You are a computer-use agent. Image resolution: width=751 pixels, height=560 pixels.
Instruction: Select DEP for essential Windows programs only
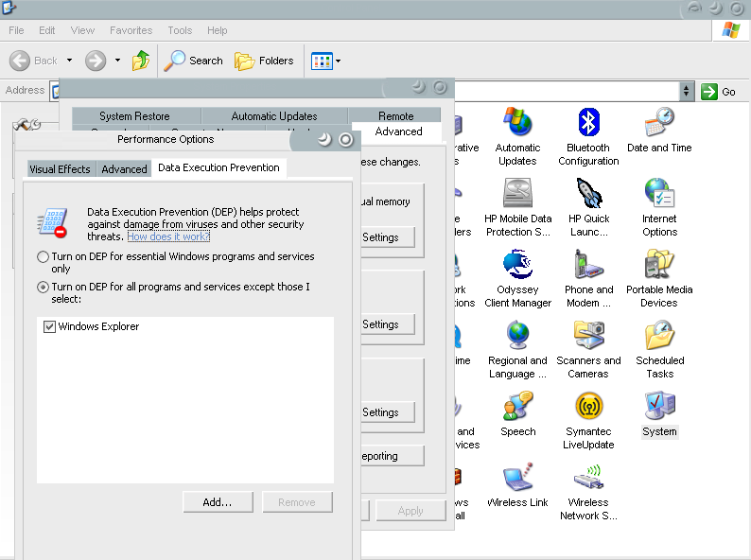click(43, 256)
